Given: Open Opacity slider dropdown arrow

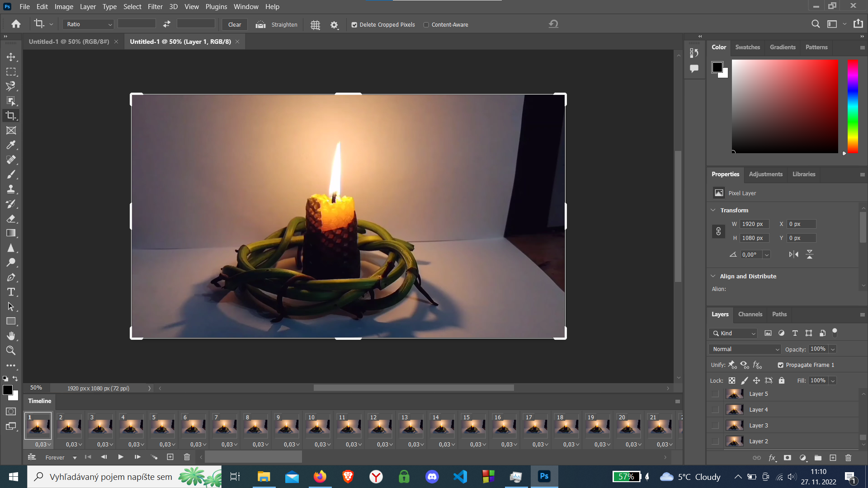Looking at the screenshot, I should 833,349.
